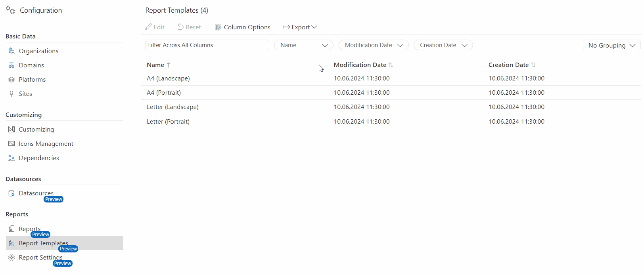Click the Export arrow icon
This screenshot has height=275, width=644.
(286, 27)
